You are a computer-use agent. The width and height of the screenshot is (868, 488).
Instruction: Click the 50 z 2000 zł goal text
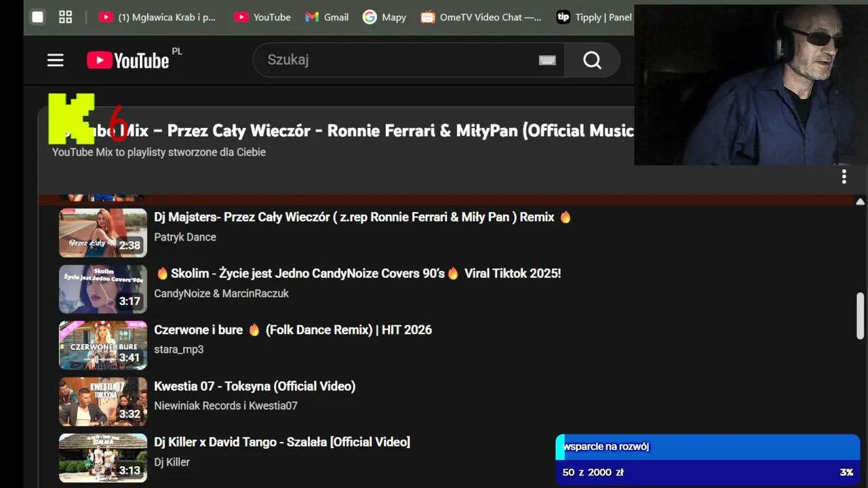[593, 472]
